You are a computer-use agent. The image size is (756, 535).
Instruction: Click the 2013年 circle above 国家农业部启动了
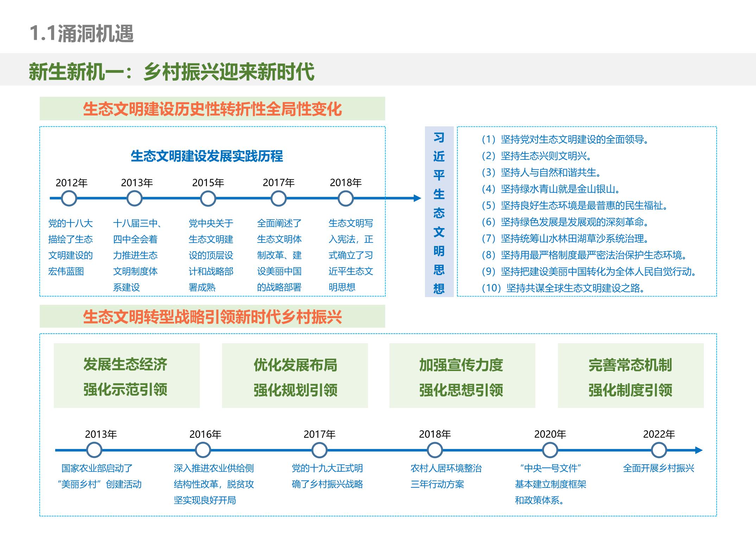pyautogui.click(x=94, y=450)
